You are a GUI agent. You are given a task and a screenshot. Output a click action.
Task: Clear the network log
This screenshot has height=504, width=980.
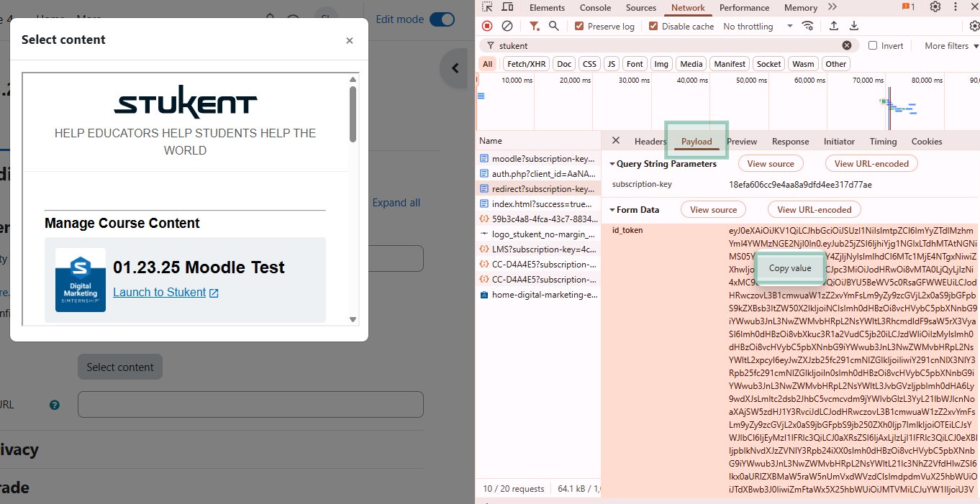[507, 26]
